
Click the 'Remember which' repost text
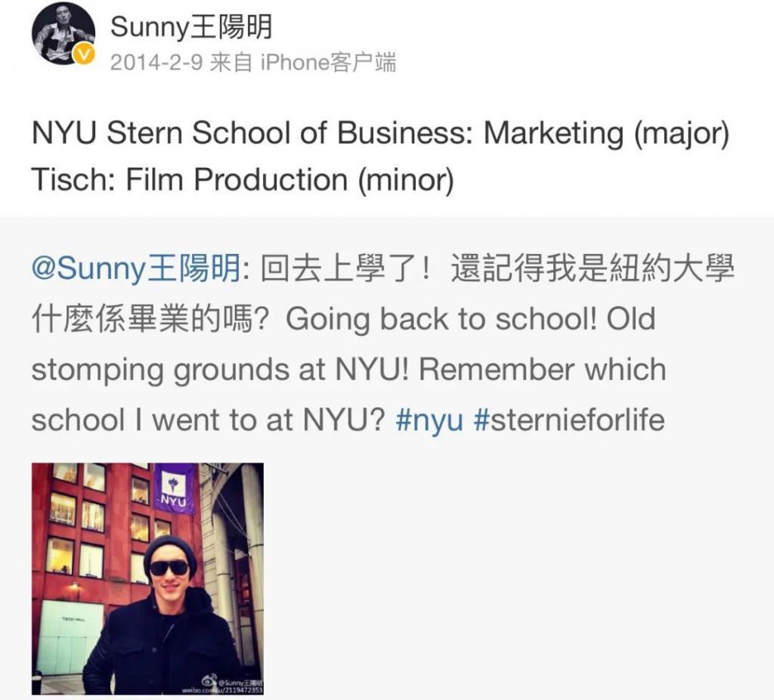pos(542,370)
